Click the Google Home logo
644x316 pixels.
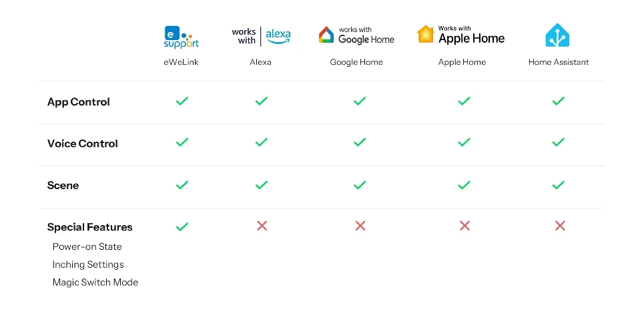(356, 36)
